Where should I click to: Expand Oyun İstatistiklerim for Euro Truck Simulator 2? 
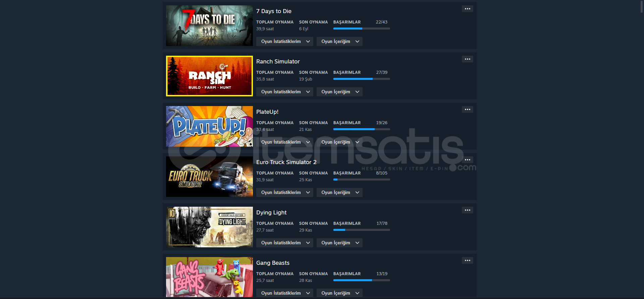click(284, 193)
